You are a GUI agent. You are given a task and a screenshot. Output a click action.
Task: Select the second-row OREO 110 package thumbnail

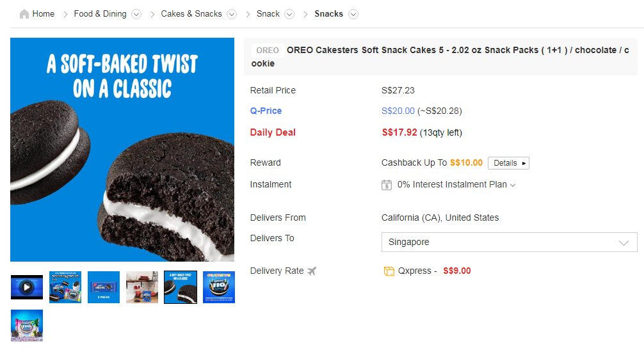27,326
